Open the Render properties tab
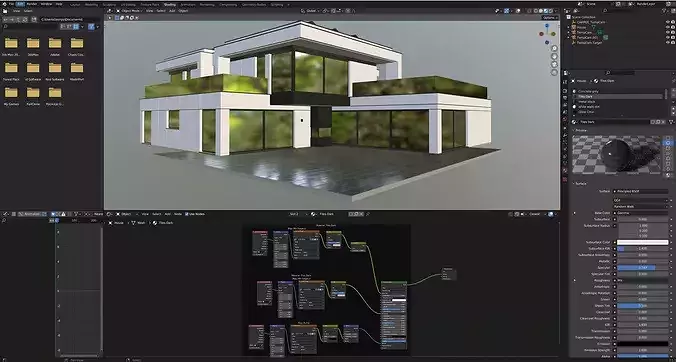 pos(565,90)
